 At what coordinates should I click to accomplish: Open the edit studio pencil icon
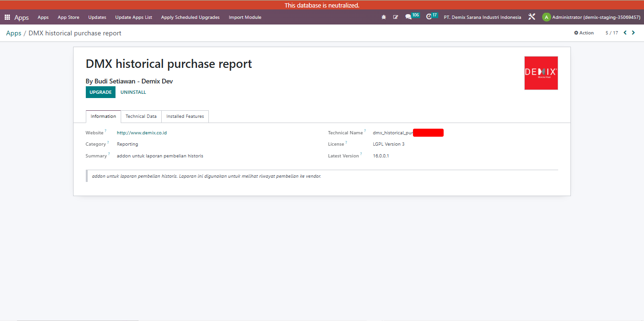tap(396, 17)
